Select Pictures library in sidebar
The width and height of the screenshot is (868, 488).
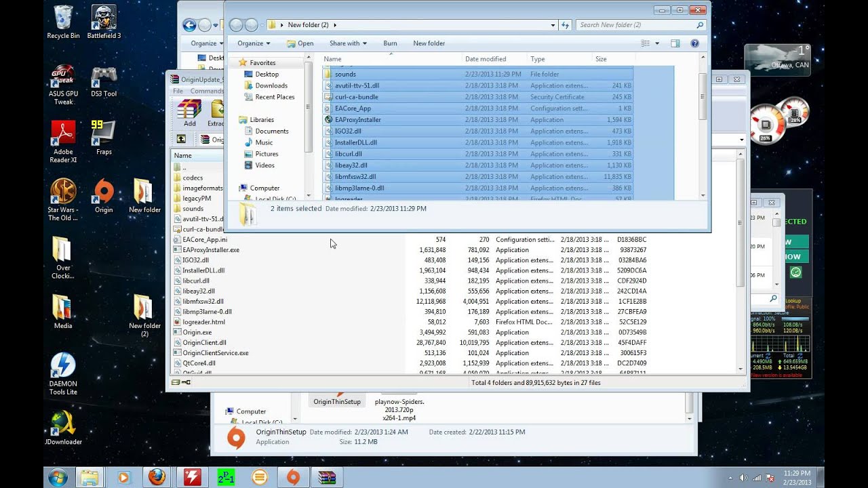point(267,154)
